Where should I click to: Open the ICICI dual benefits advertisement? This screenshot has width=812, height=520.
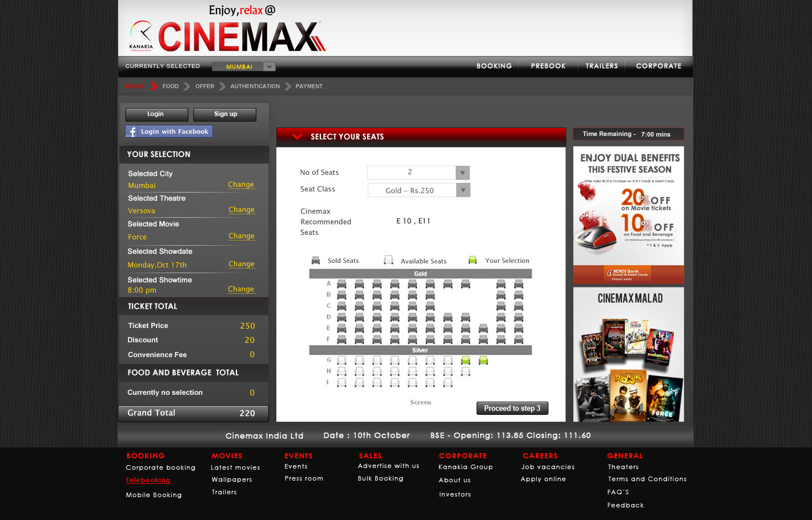(629, 215)
